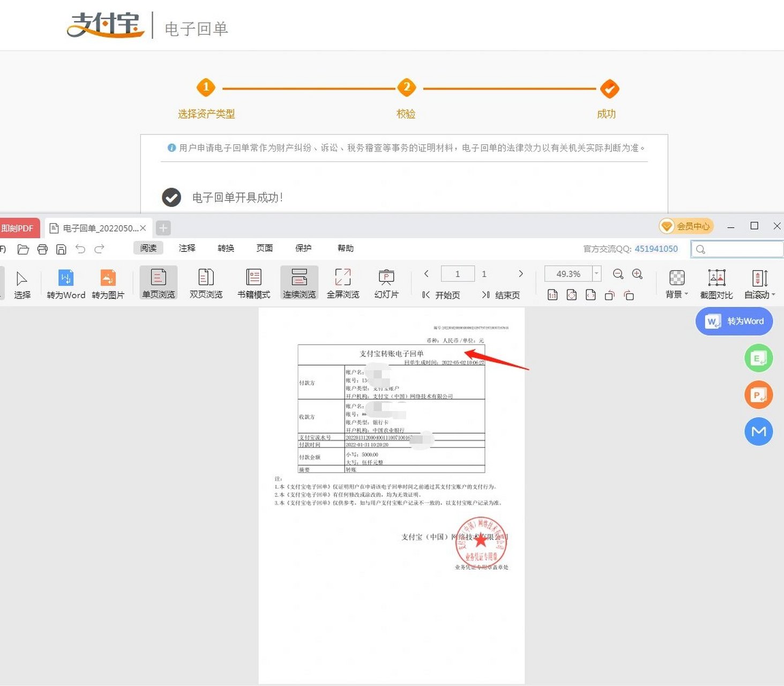This screenshot has height=686, width=784.
Task: Click the 小写: 5000.00 amount text
Action: [x=362, y=454]
